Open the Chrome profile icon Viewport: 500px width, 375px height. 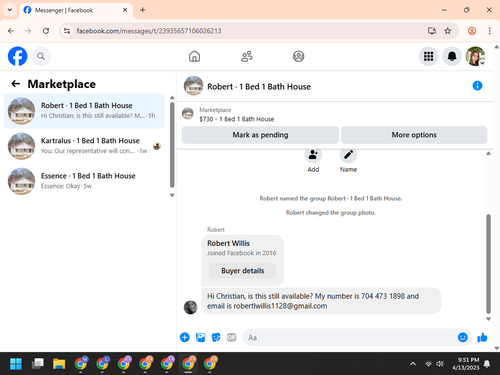point(472,31)
